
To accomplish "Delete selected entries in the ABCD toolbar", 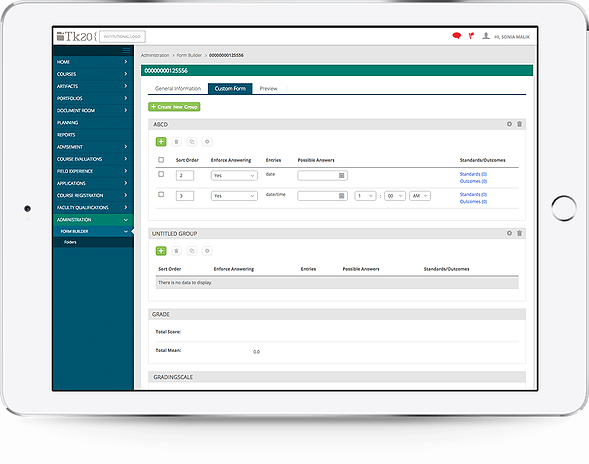I will pyautogui.click(x=176, y=142).
